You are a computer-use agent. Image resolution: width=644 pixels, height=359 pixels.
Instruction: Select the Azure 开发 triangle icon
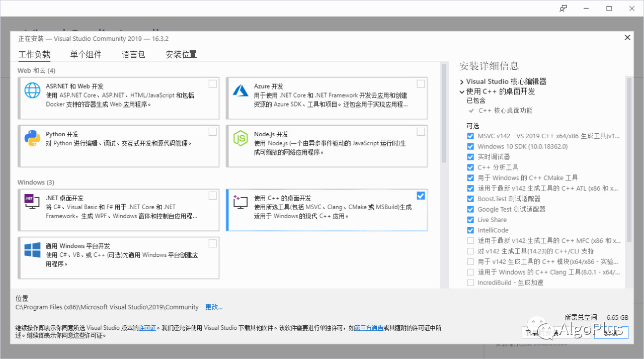240,91
